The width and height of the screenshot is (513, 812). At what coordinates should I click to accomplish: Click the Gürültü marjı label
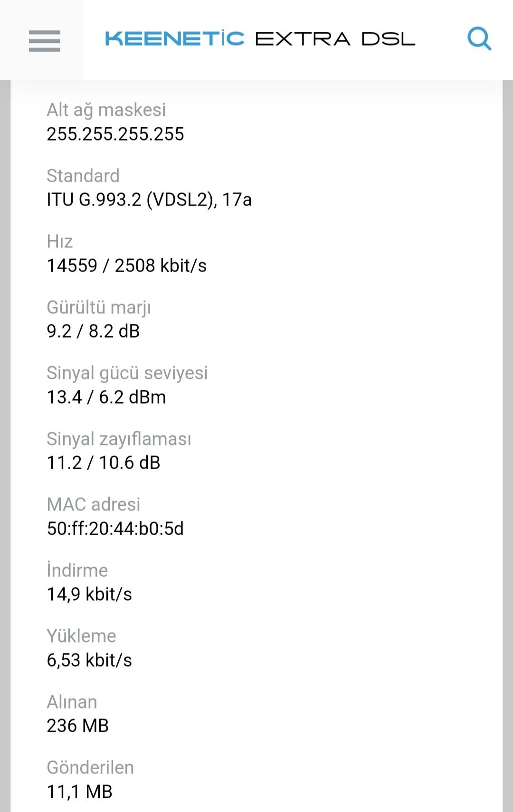99,308
